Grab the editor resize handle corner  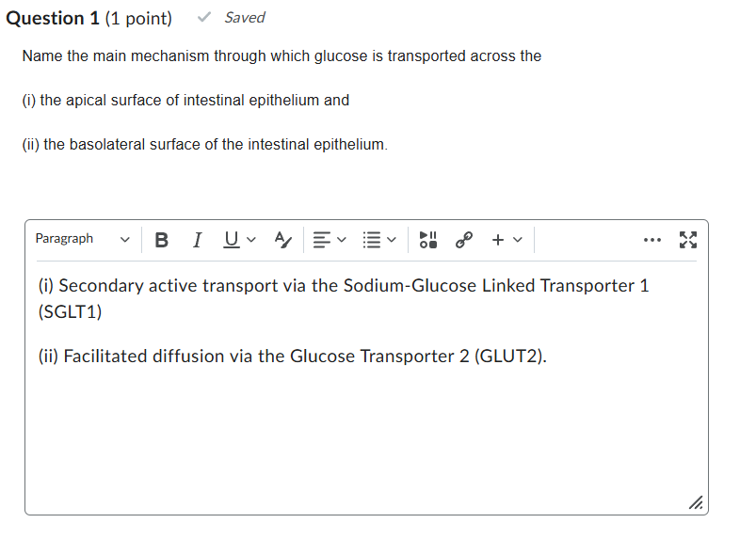(696, 503)
